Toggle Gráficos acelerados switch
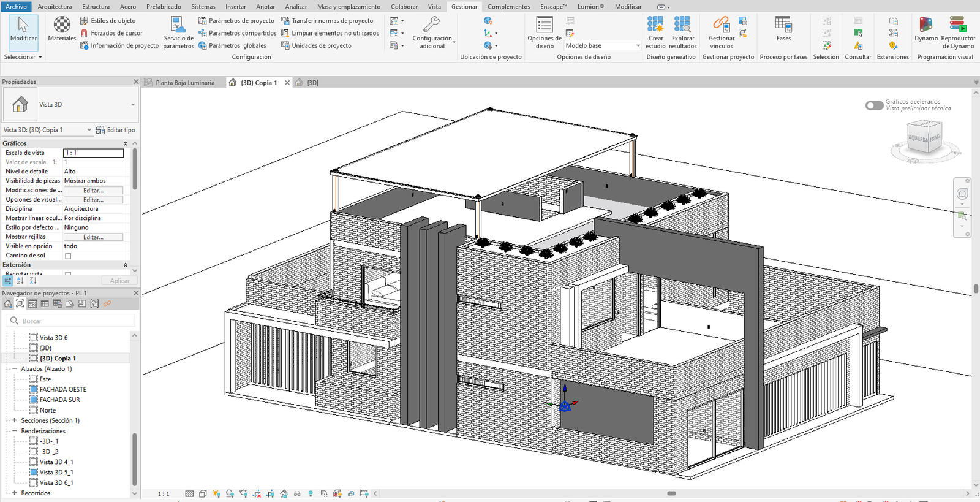980x502 pixels. 874,105
